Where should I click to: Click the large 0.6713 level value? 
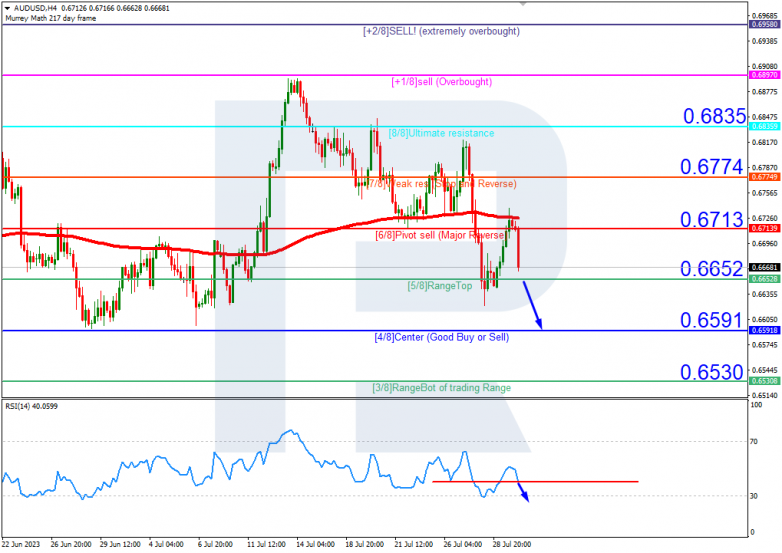click(x=711, y=219)
